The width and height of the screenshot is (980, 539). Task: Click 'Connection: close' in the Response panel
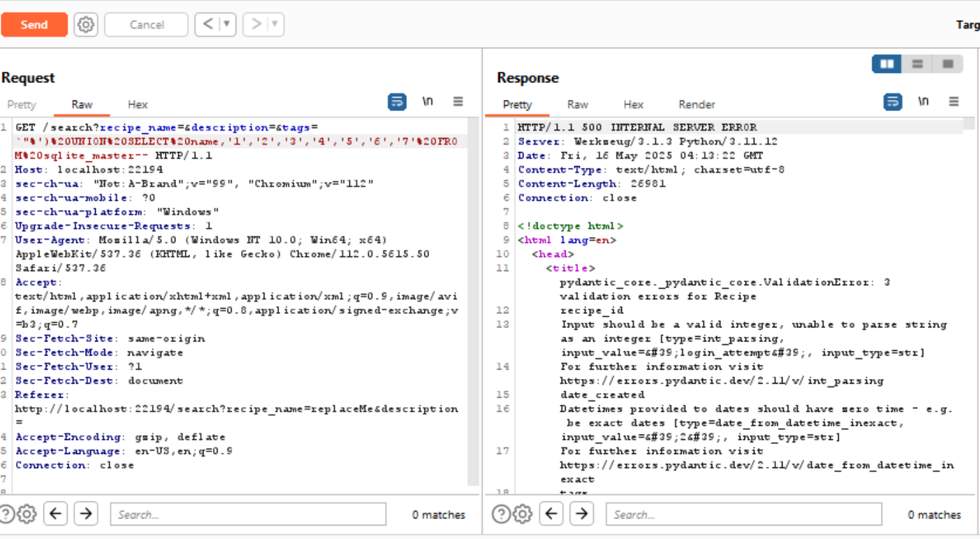pyautogui.click(x=577, y=198)
